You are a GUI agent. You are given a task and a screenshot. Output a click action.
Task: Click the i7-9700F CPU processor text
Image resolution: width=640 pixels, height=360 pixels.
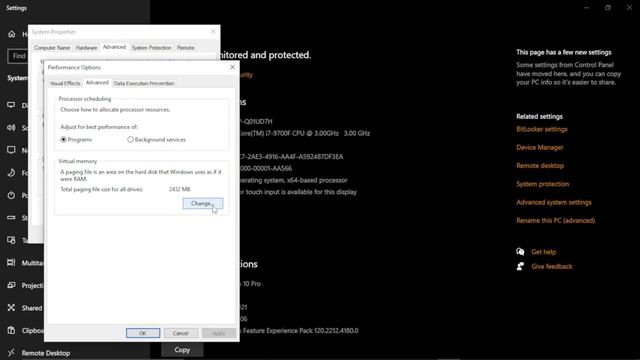(304, 133)
